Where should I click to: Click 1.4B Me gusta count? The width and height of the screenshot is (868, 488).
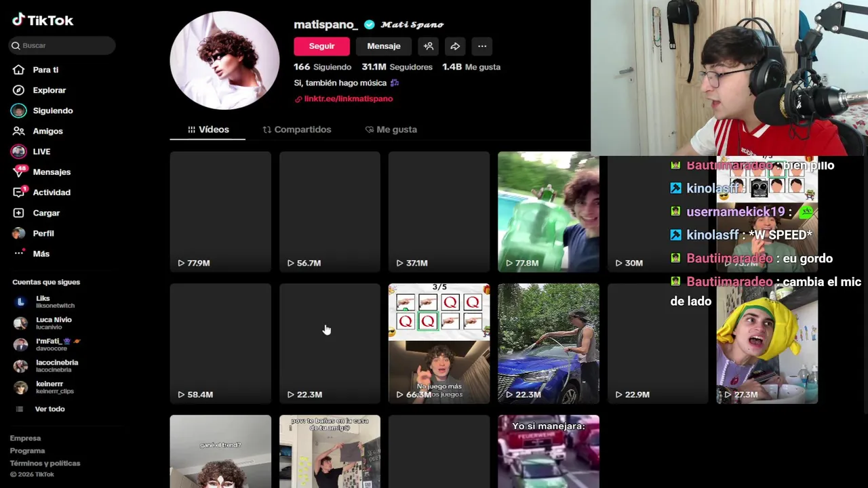coord(471,67)
